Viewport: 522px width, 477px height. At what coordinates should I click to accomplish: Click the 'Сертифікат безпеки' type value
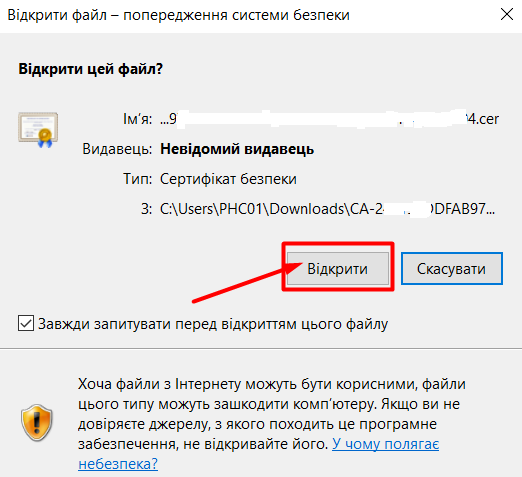point(228,179)
